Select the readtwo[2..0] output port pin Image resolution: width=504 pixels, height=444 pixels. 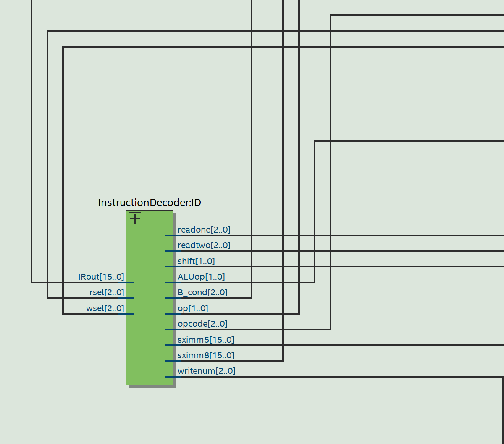(x=171, y=251)
